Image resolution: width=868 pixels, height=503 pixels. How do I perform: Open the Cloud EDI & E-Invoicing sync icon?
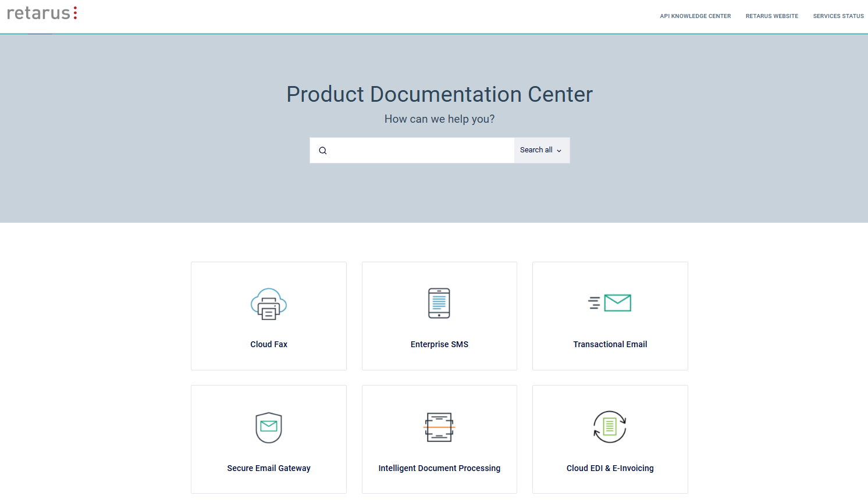tap(610, 427)
